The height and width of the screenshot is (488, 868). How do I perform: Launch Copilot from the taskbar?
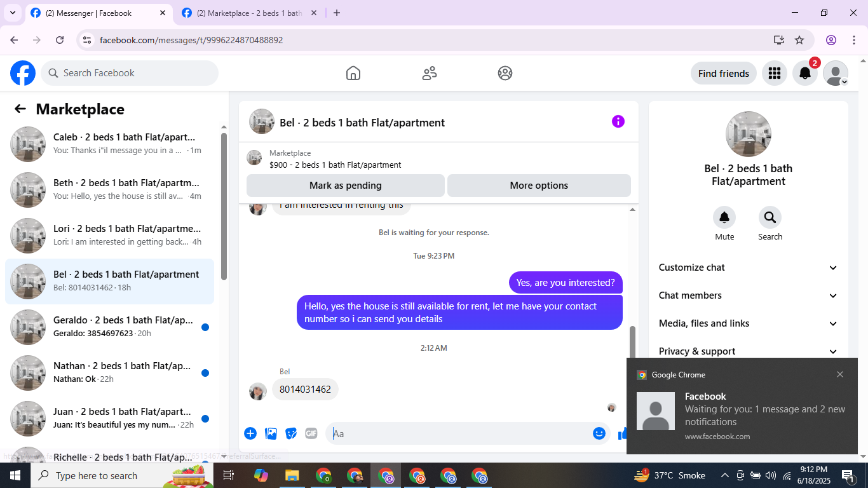tap(261, 475)
